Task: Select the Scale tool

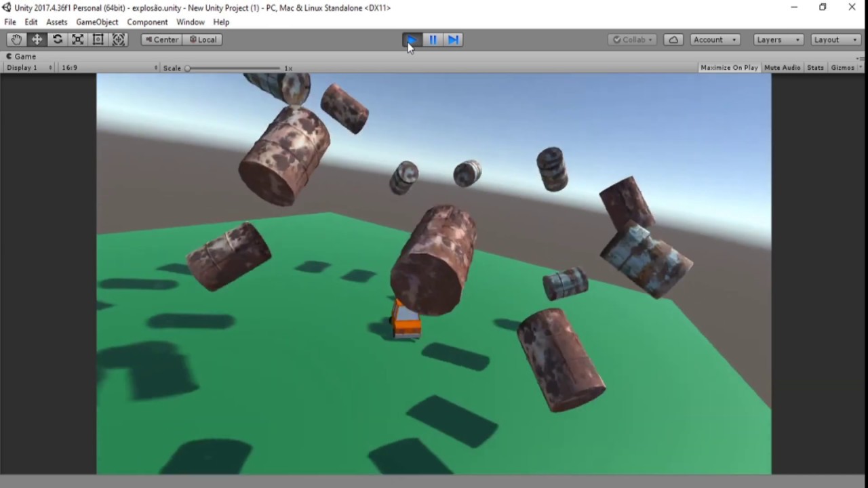Action: (78, 39)
